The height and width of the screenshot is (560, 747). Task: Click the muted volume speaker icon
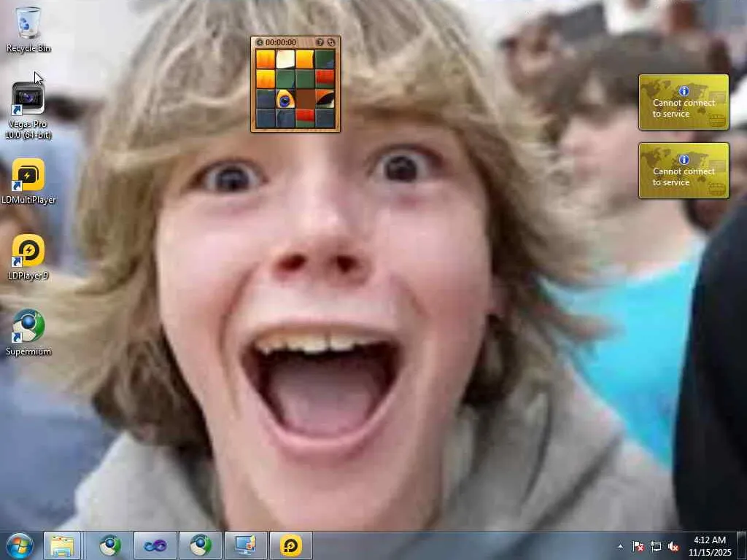[673, 546]
